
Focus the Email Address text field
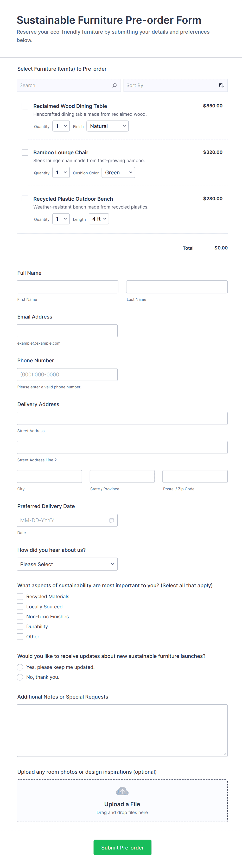[67, 331]
